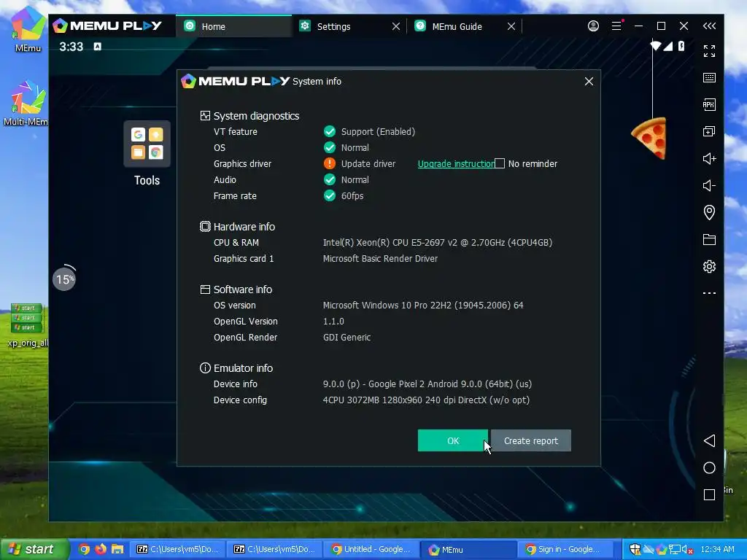The image size is (747, 560).
Task: Click the pizza promotion icon
Action: pyautogui.click(x=649, y=138)
